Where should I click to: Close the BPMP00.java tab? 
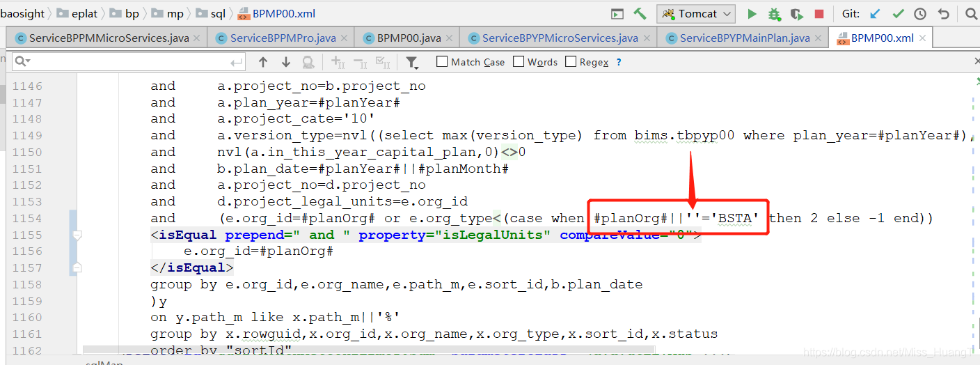tap(449, 39)
